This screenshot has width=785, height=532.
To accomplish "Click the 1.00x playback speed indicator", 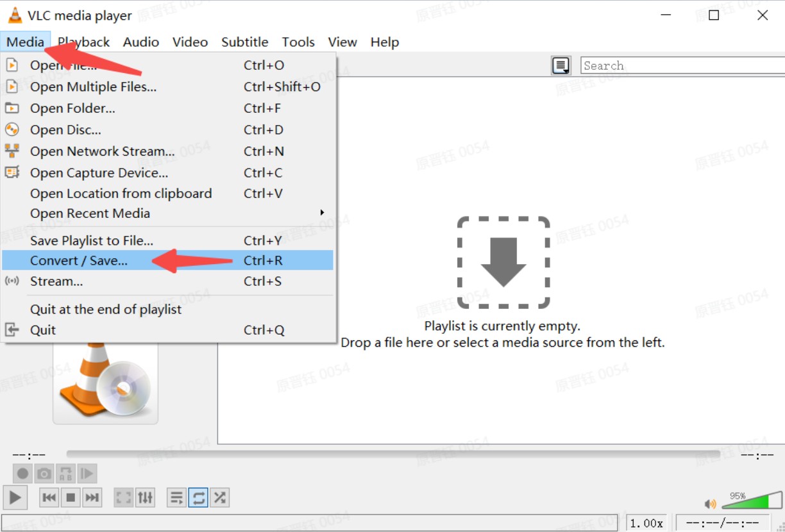I will (646, 523).
